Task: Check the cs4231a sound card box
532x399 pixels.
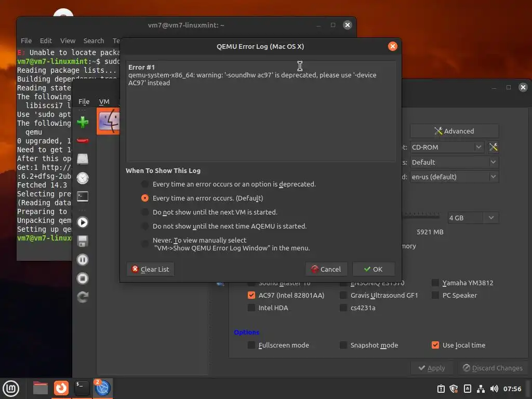Action: [343, 308]
